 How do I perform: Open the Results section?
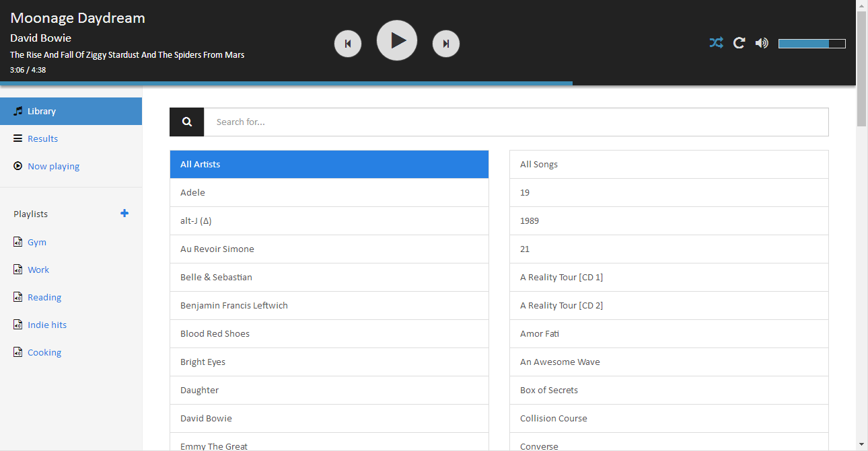point(71,138)
